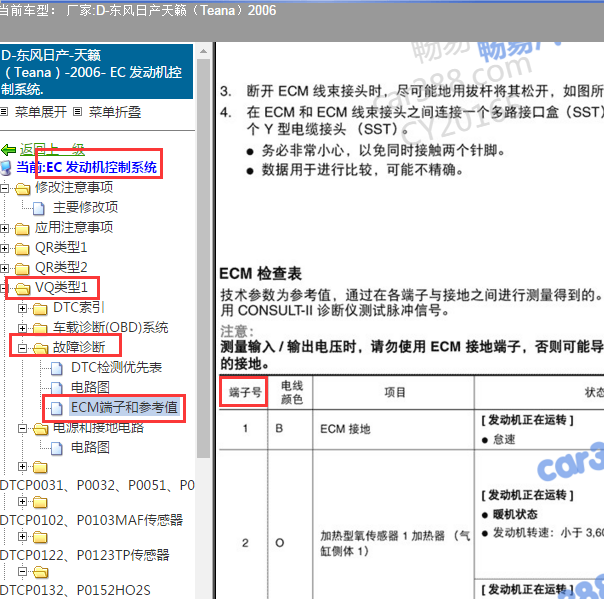Expand the node above DTCP0122、P0123TP传感器
Screen dimensions: 604x599
click(x=22, y=536)
